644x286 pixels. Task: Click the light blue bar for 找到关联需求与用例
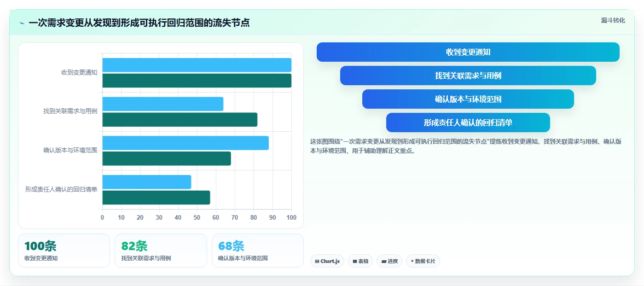pos(162,104)
